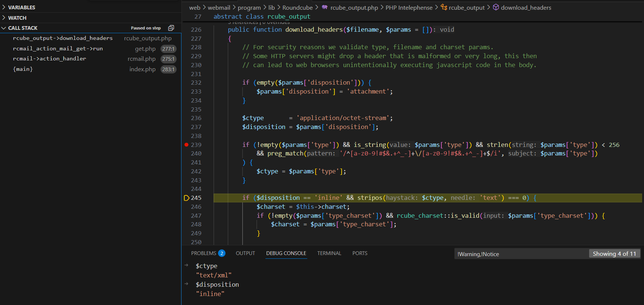Image resolution: width=644 pixels, height=305 pixels.
Task: Expand the $disposition result arrow in console
Action: point(186,284)
